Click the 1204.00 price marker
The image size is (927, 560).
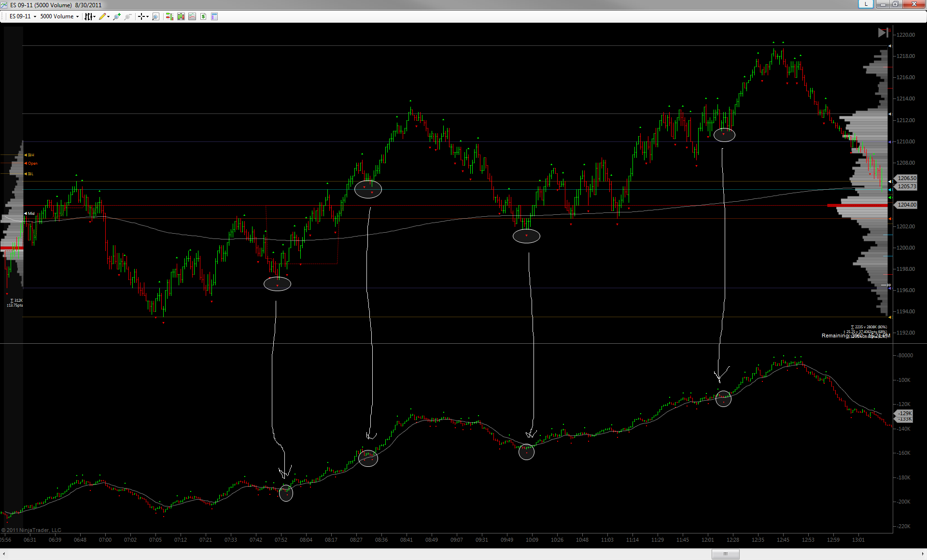point(906,205)
